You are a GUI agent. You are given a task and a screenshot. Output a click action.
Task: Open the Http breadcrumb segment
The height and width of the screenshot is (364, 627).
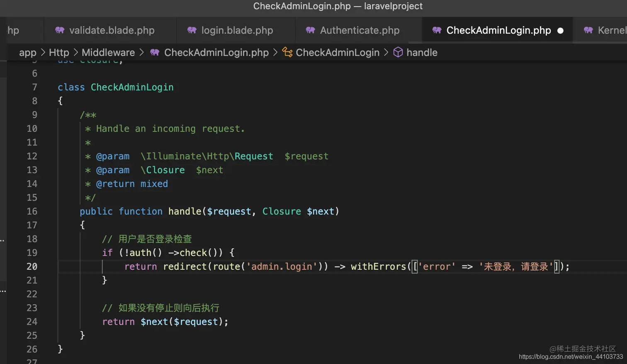point(59,53)
